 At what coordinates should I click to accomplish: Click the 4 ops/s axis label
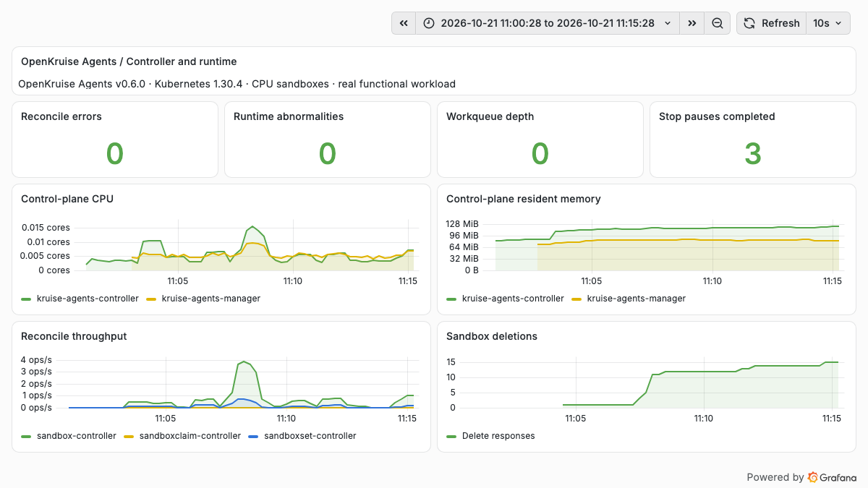pyautogui.click(x=36, y=360)
